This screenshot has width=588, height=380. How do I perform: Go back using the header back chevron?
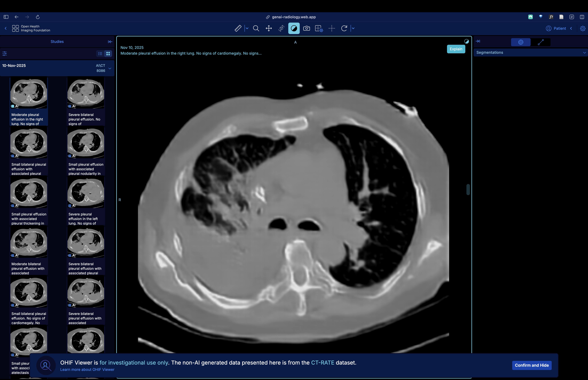point(6,28)
